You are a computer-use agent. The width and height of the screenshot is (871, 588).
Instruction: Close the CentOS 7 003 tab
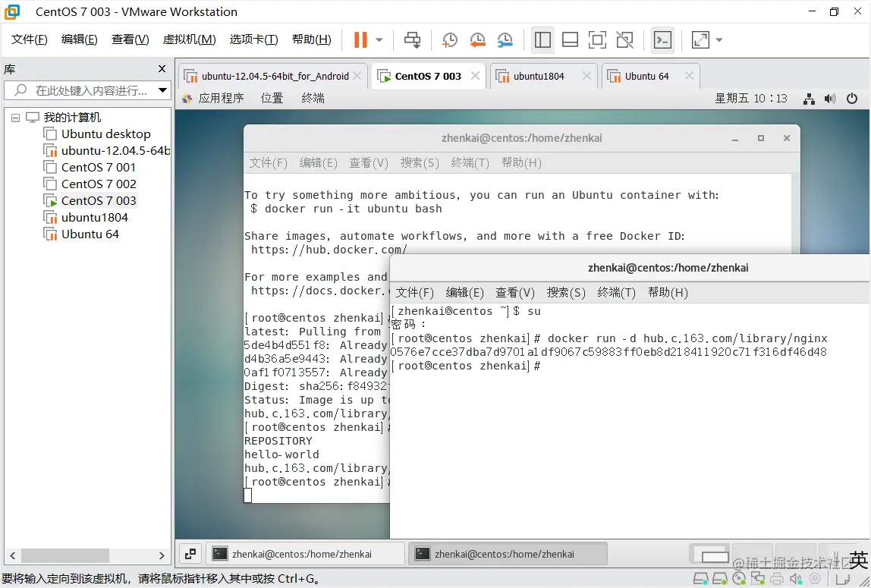pos(475,76)
